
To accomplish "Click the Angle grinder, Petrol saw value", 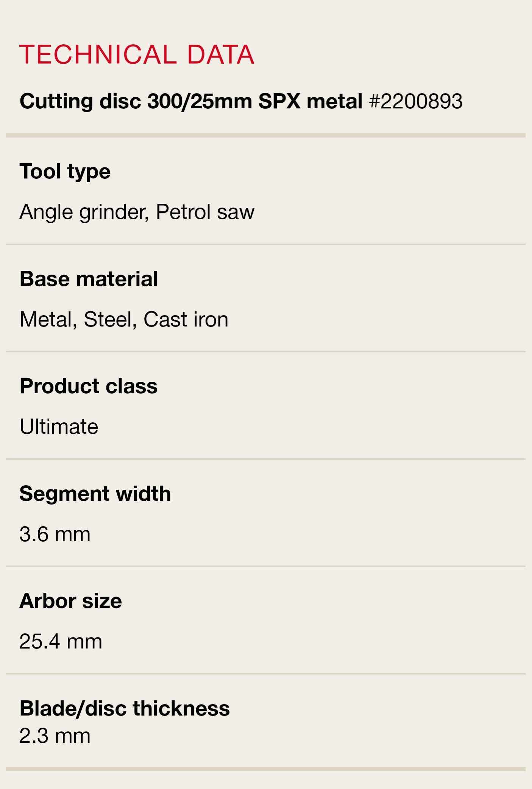I will tap(137, 212).
